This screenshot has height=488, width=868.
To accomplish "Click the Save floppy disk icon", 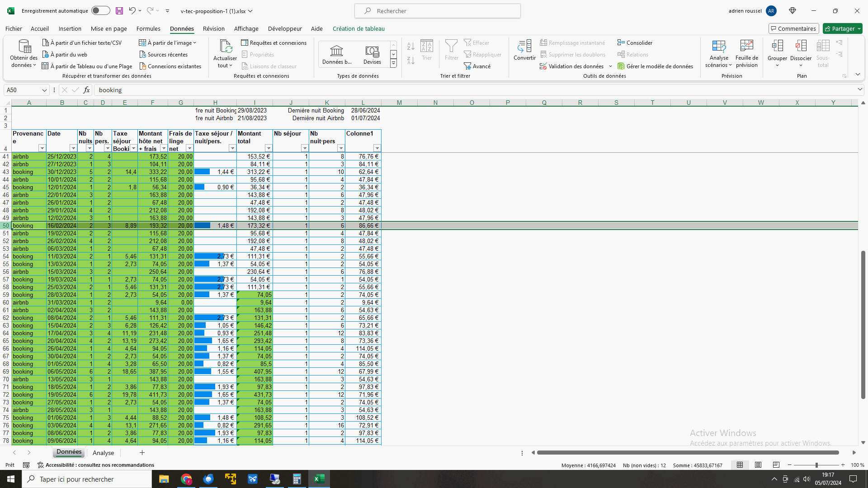I will pyautogui.click(x=119, y=11).
